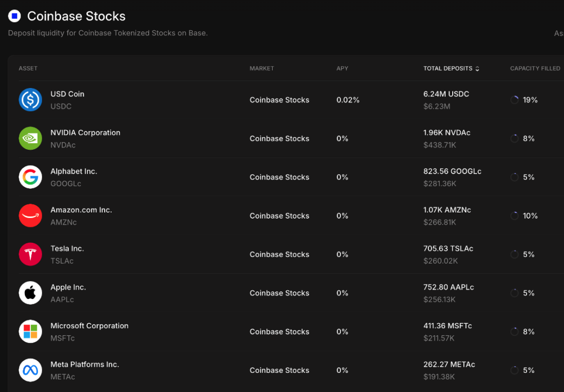The image size is (564, 392).
Task: Open Coinbase Stocks market link in Tesla row
Action: click(279, 254)
